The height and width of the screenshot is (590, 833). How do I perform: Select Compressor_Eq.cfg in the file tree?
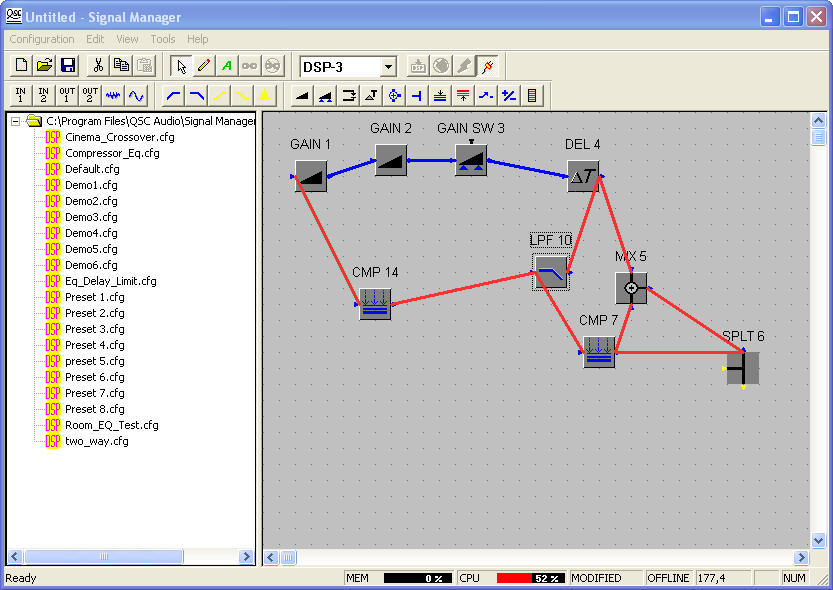112,153
